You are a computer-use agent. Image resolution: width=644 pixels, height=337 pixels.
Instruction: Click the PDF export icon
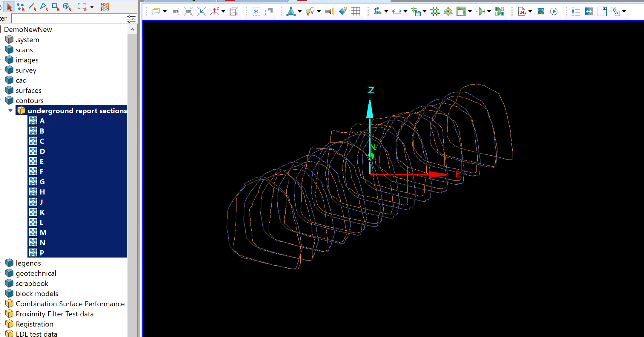point(522,12)
